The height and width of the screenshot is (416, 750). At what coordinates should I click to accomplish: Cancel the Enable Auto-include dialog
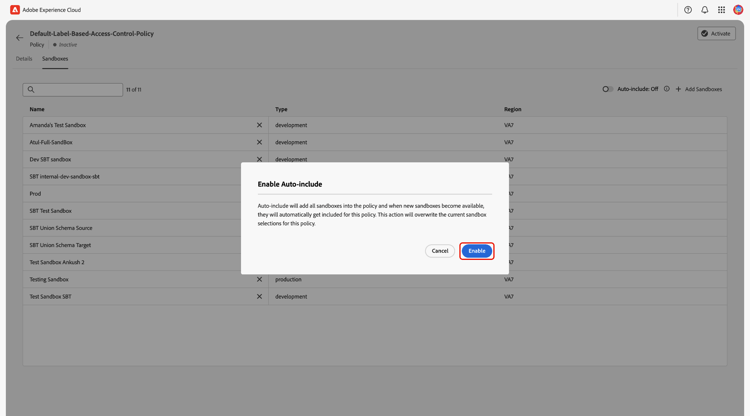tap(440, 251)
